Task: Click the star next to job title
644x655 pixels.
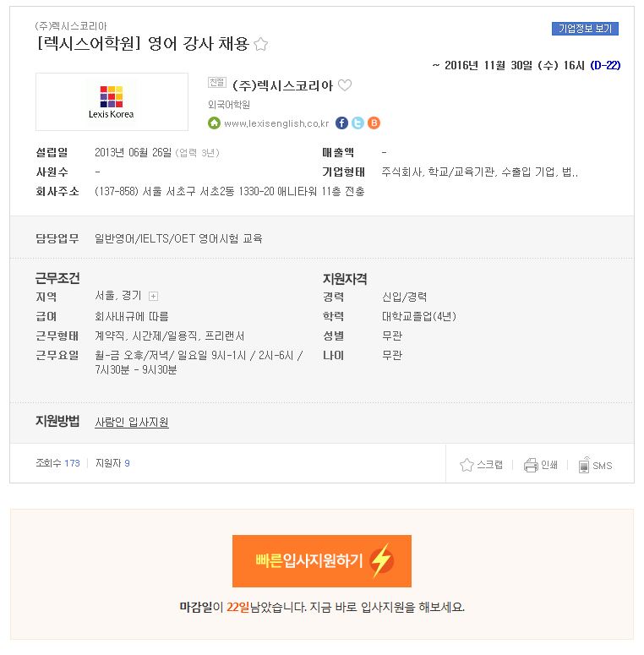Action: click(260, 44)
